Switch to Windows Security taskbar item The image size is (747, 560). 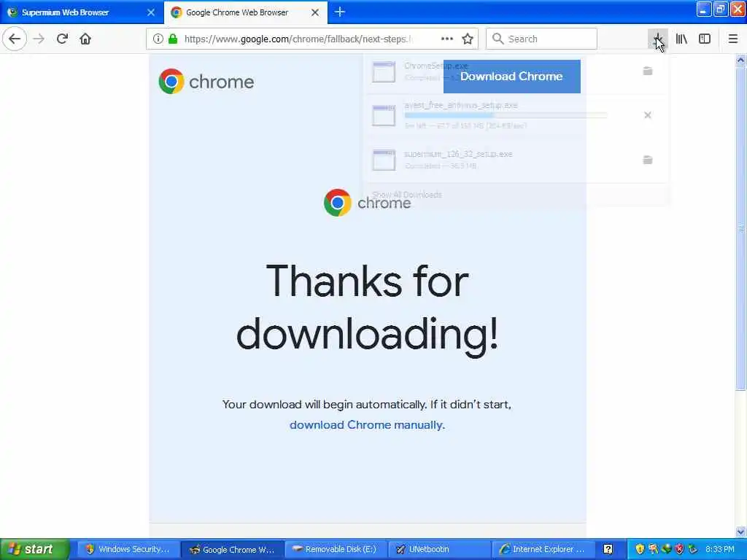pyautogui.click(x=128, y=549)
